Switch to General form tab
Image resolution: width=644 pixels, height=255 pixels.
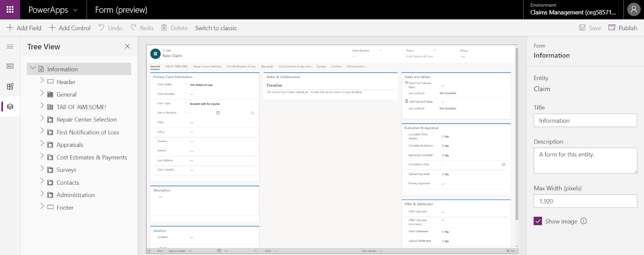[155, 66]
